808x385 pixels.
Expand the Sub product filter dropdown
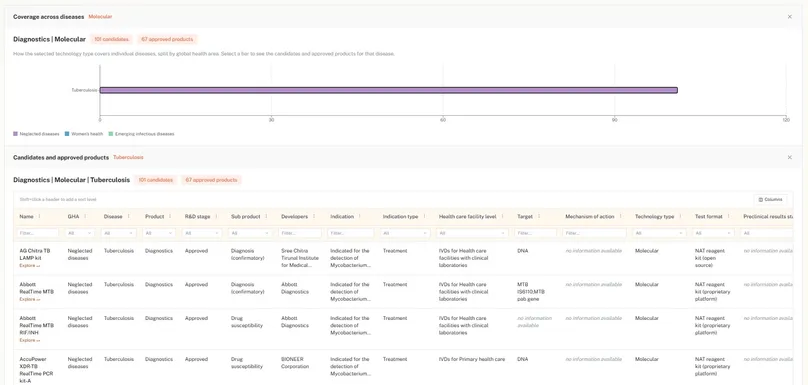(250, 233)
